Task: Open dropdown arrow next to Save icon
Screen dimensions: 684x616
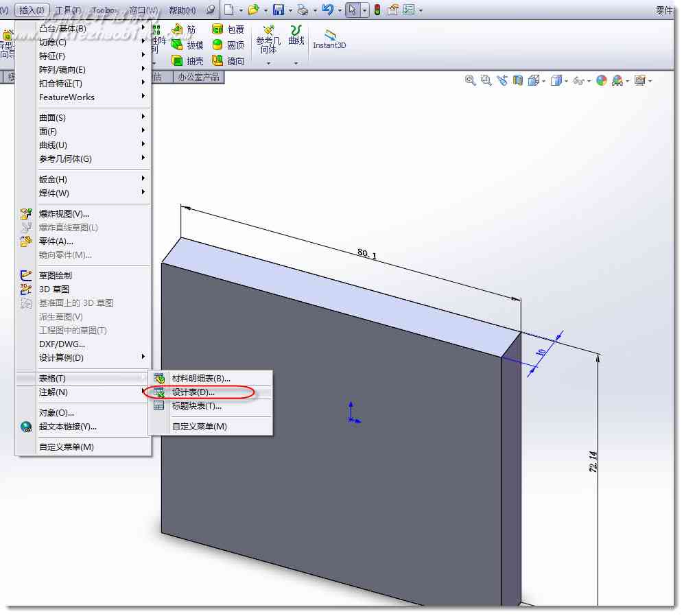Action: click(x=290, y=10)
